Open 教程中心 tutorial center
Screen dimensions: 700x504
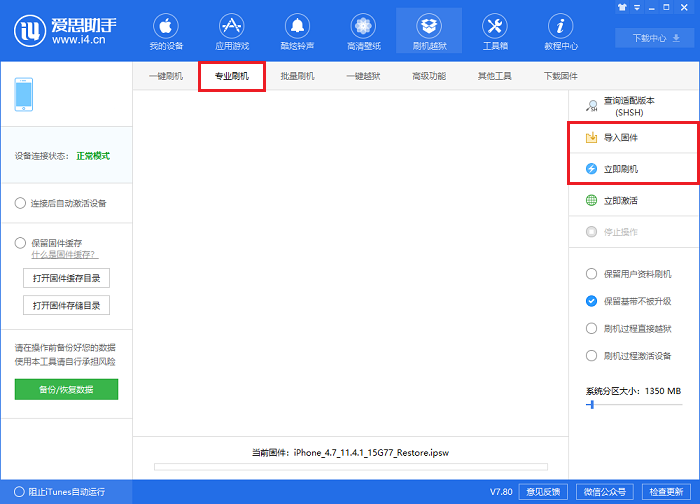(x=561, y=32)
